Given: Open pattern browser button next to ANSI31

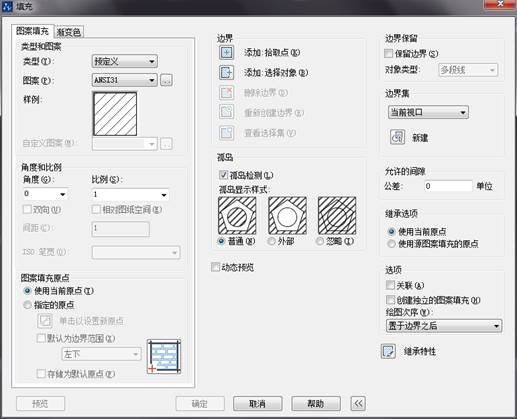Looking at the screenshot, I should click(x=166, y=80).
